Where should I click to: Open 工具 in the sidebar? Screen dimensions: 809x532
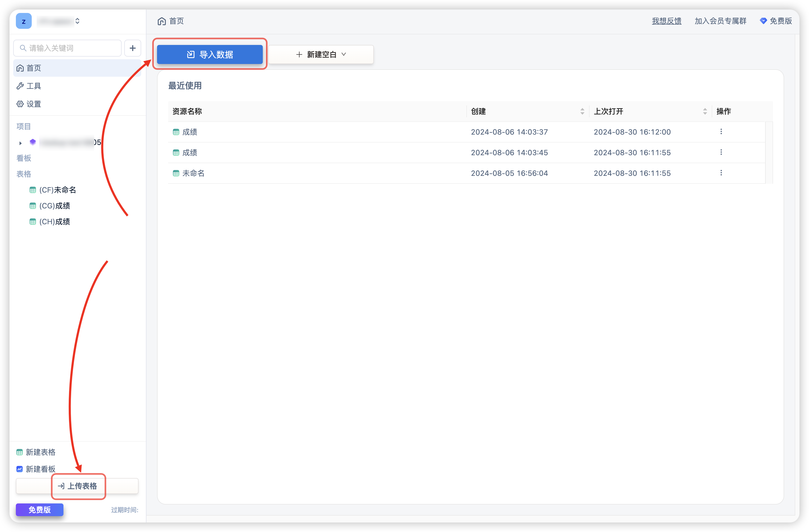click(29, 86)
